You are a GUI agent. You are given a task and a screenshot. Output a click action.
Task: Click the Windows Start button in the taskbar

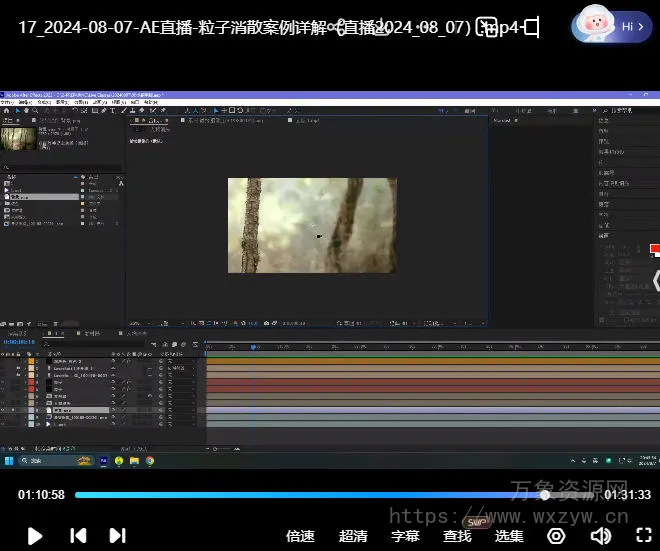click(9, 461)
